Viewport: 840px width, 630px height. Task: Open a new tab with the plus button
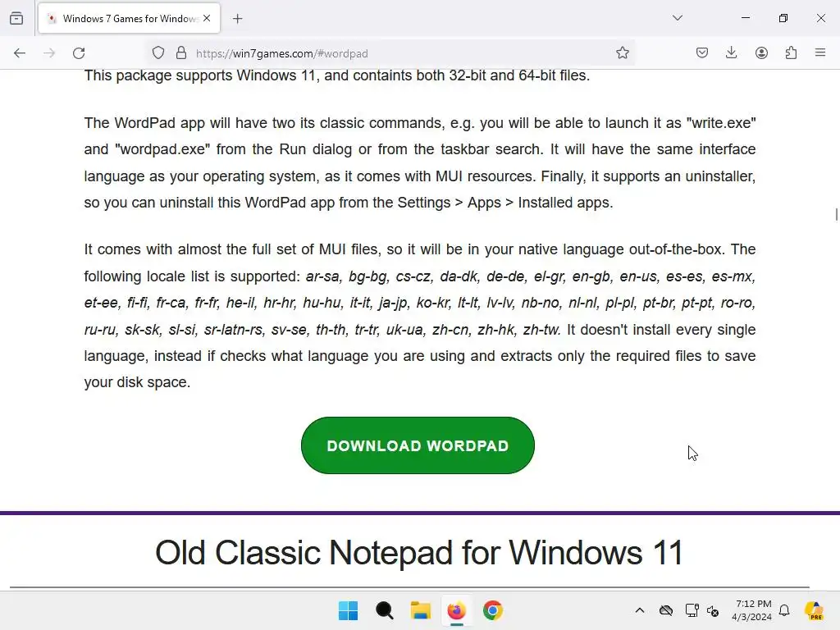[x=237, y=19]
